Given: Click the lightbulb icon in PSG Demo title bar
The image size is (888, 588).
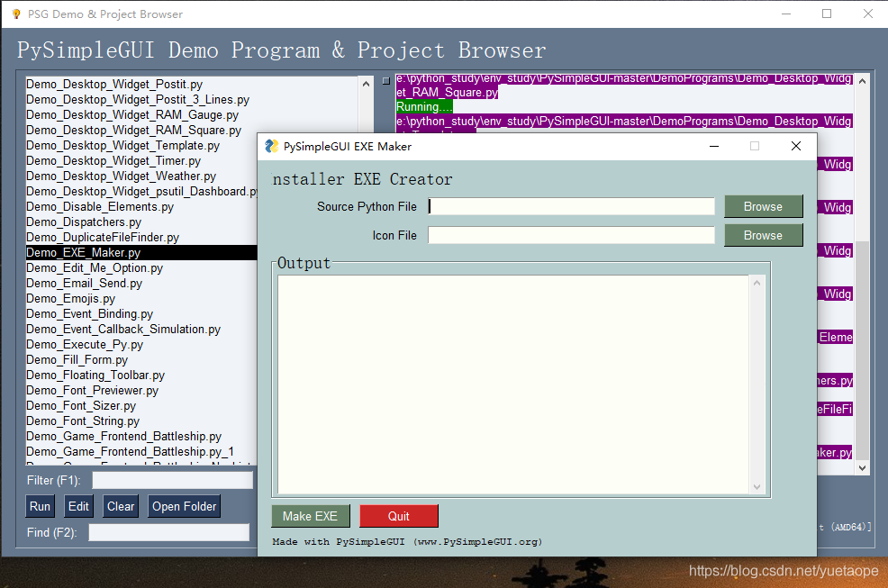Looking at the screenshot, I should pos(16,14).
